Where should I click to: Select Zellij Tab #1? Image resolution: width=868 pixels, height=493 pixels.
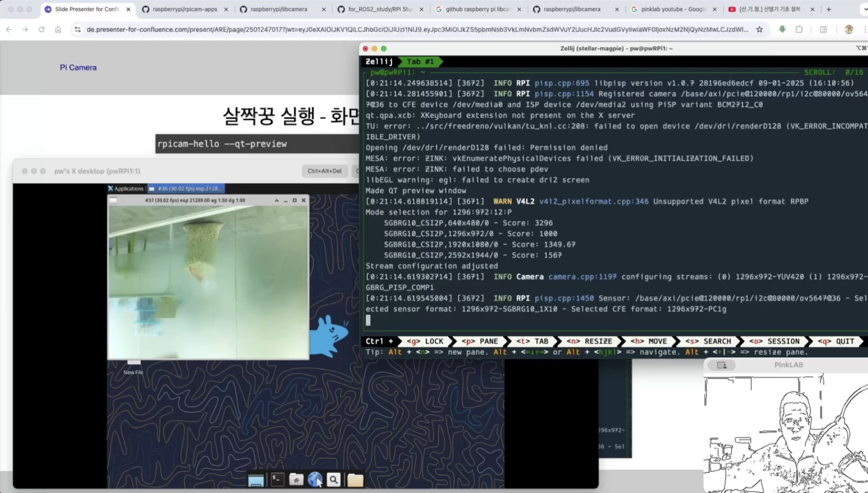[420, 62]
